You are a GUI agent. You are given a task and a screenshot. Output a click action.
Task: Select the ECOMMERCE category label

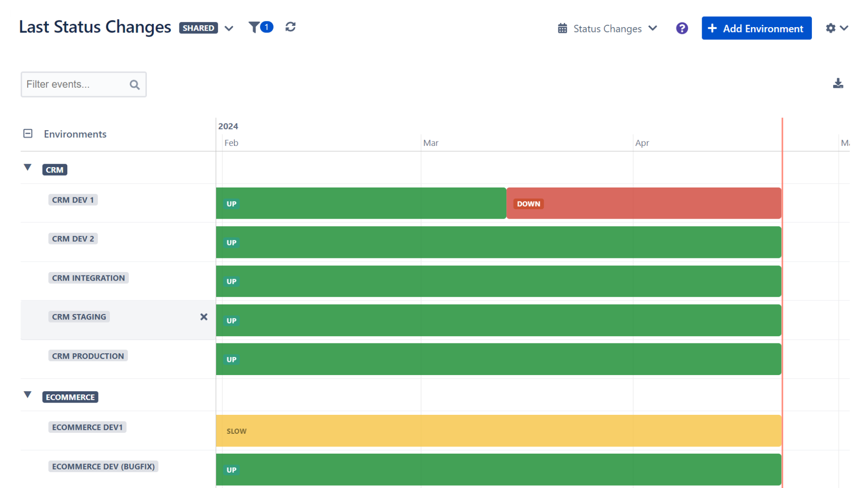70,397
